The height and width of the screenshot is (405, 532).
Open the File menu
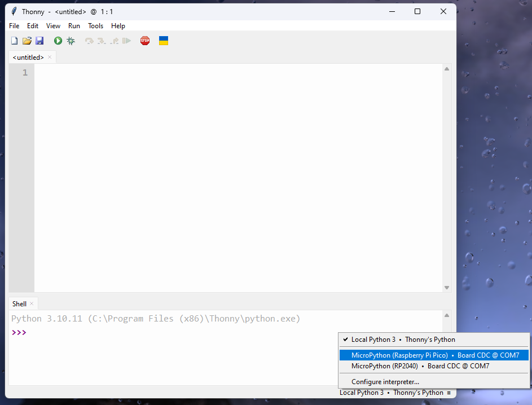(x=14, y=26)
